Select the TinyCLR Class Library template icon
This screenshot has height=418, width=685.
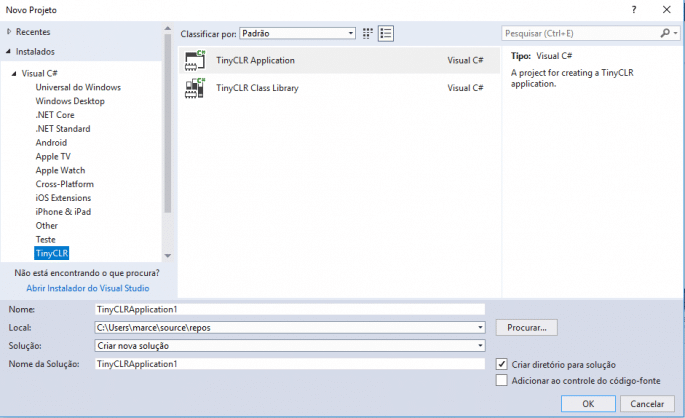point(195,88)
